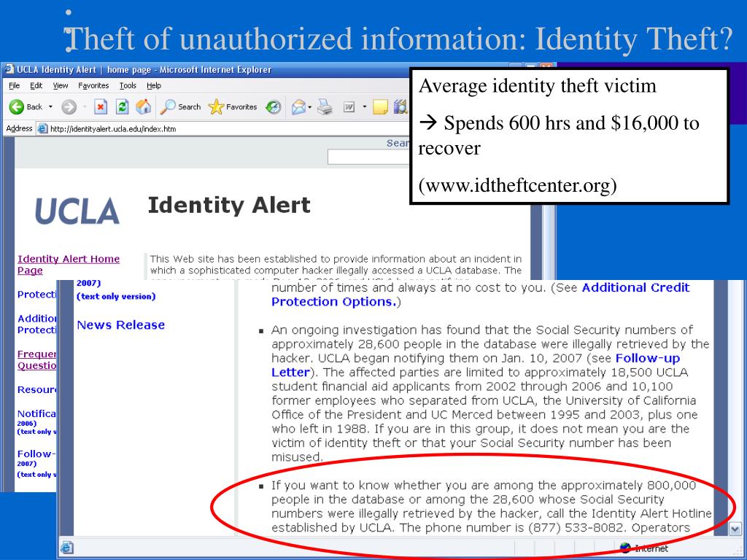Click the grey Forward arrow button
Image resolution: width=747 pixels, height=560 pixels.
click(x=69, y=107)
